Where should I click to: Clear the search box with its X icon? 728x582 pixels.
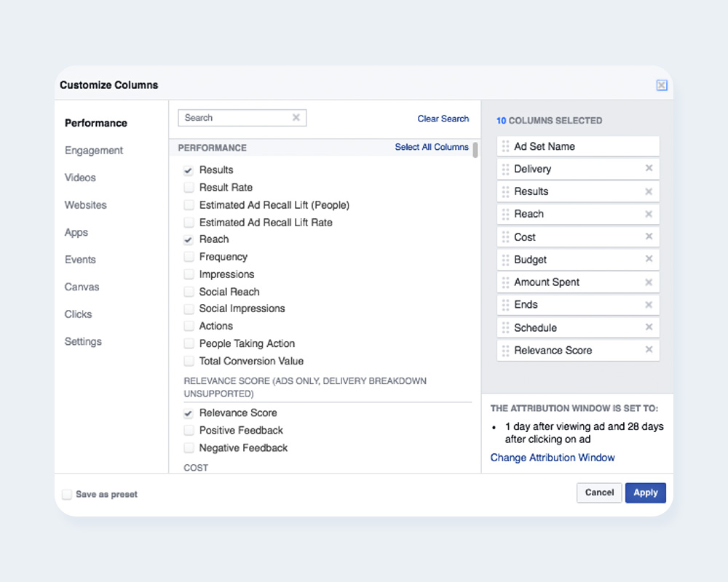coord(296,117)
